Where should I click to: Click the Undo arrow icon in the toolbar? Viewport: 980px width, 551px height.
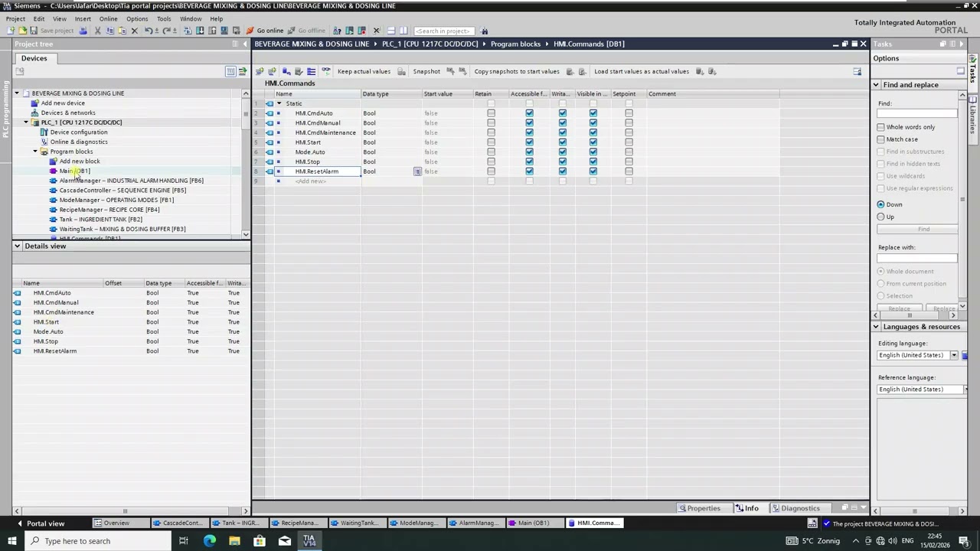tap(149, 31)
